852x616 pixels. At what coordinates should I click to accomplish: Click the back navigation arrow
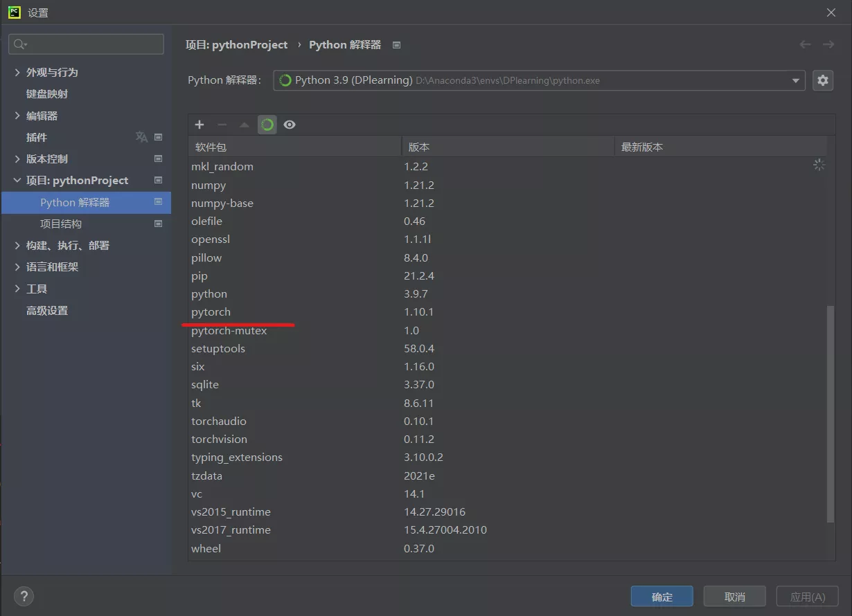(805, 44)
